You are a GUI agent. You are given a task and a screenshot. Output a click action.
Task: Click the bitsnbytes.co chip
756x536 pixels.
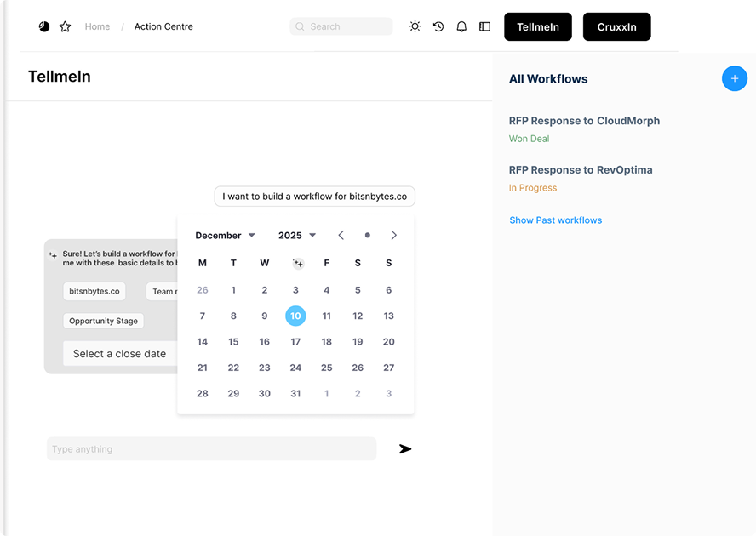tap(94, 291)
